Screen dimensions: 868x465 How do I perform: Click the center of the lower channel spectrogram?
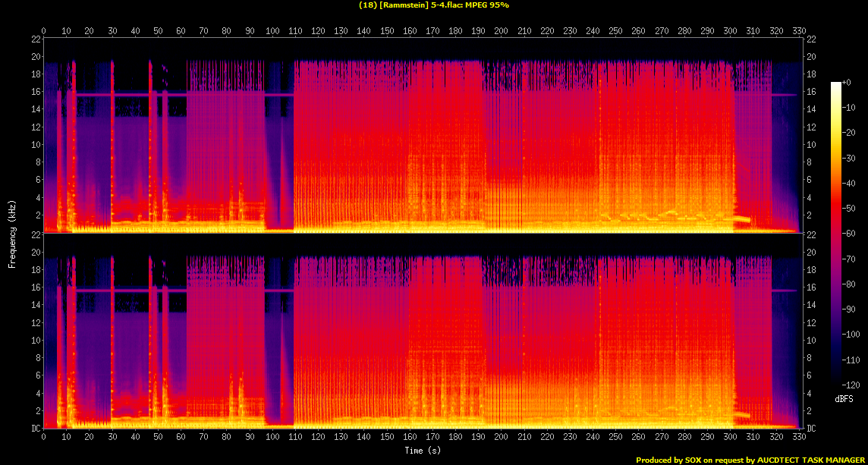(423, 331)
